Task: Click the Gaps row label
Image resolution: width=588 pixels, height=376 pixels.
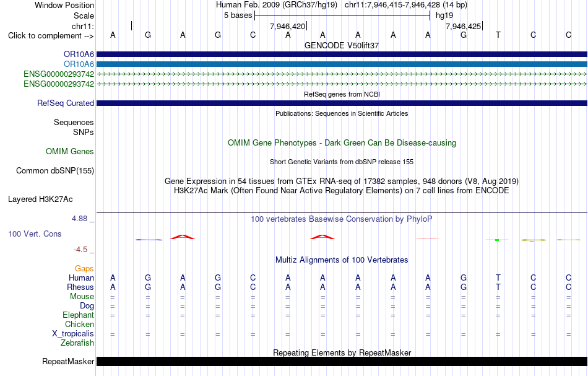Action: click(84, 269)
